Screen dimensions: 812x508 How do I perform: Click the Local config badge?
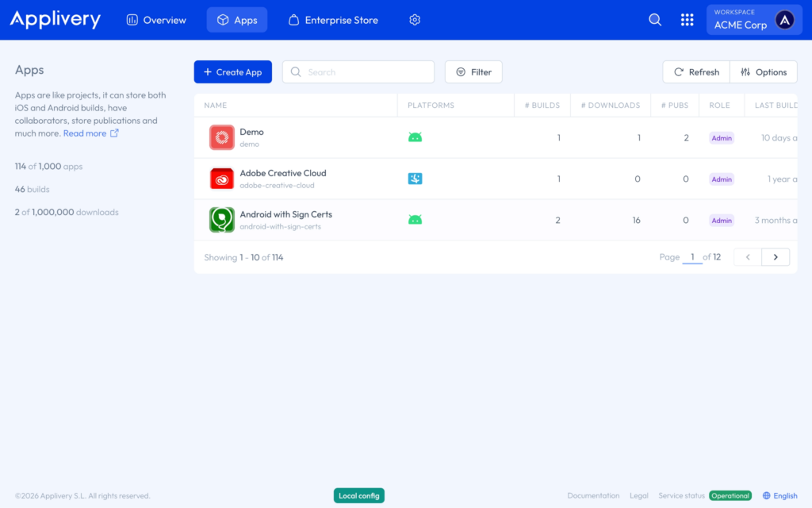pos(358,495)
